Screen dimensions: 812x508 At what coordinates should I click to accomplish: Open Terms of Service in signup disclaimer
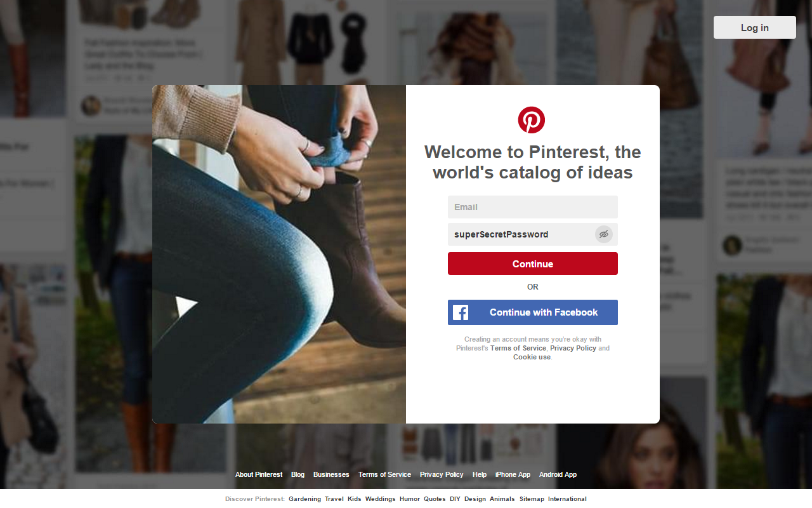518,348
